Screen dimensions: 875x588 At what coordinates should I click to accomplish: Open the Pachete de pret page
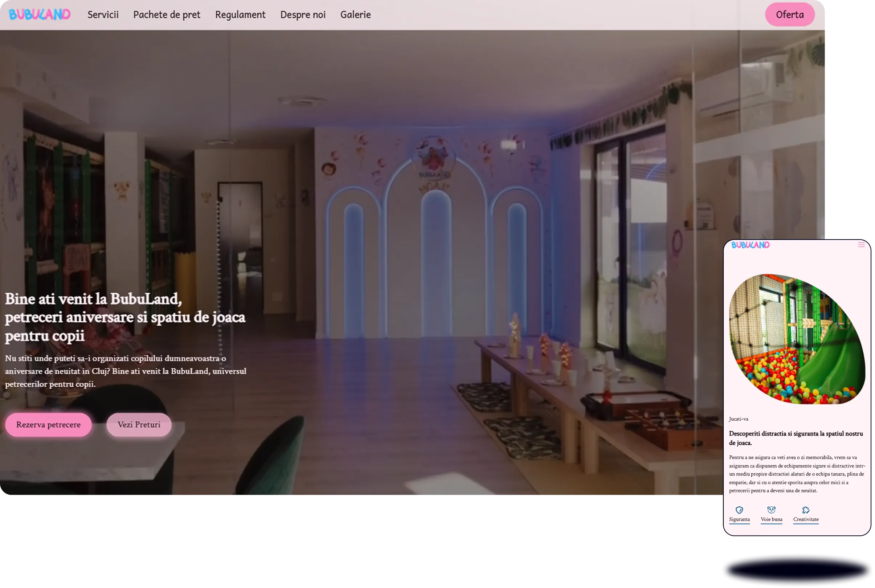coord(167,15)
